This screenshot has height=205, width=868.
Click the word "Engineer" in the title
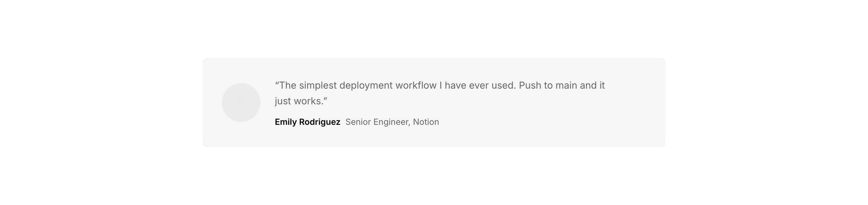click(392, 122)
